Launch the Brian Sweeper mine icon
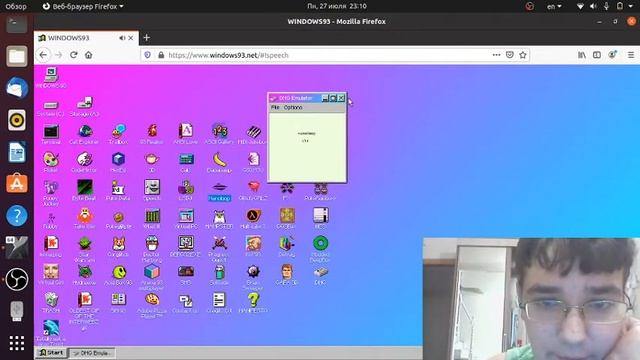The height and width of the screenshot is (360, 640). (x=253, y=272)
